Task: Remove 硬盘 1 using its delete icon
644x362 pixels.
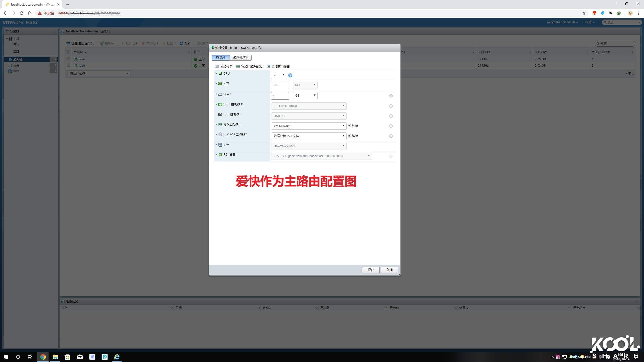Action: tap(391, 96)
